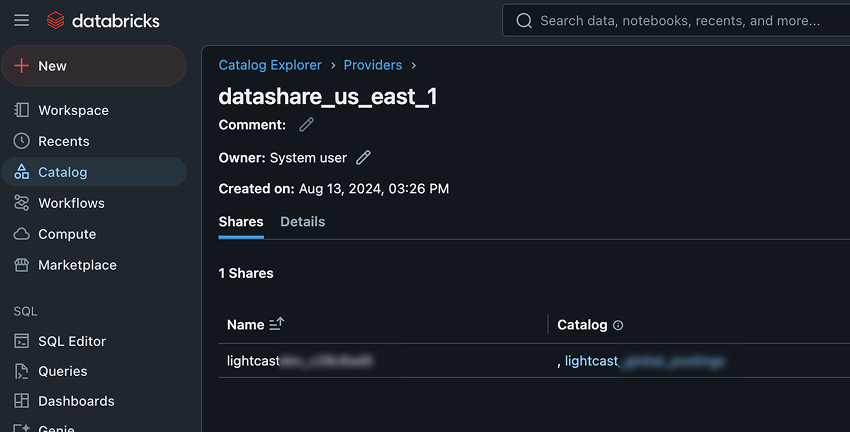Select Catalog in the sidebar
The width and height of the screenshot is (850, 432).
click(x=94, y=172)
